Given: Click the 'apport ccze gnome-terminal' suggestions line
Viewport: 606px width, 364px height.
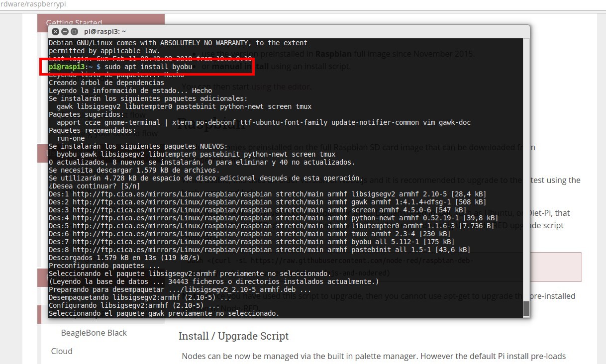Looking at the screenshot, I should pyautogui.click(x=264, y=122).
